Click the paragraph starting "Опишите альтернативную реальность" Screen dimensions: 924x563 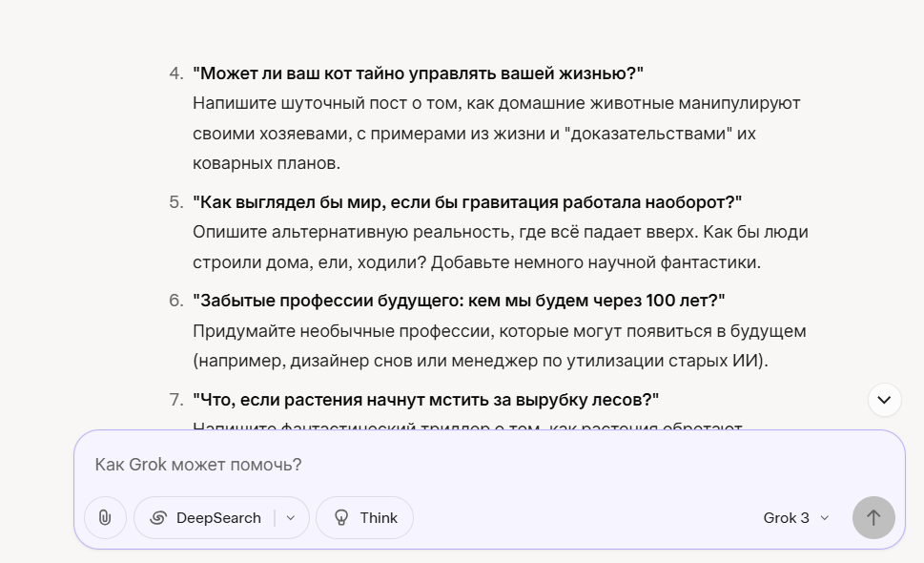pos(501,247)
